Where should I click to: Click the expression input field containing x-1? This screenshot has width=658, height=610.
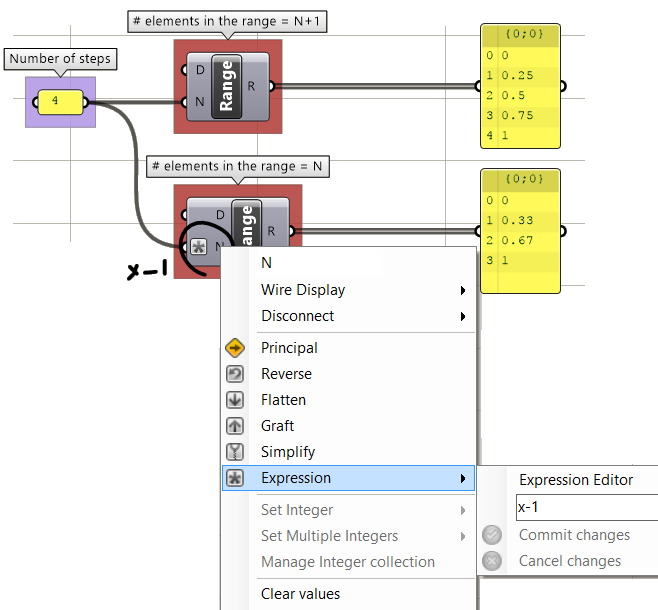tap(586, 507)
